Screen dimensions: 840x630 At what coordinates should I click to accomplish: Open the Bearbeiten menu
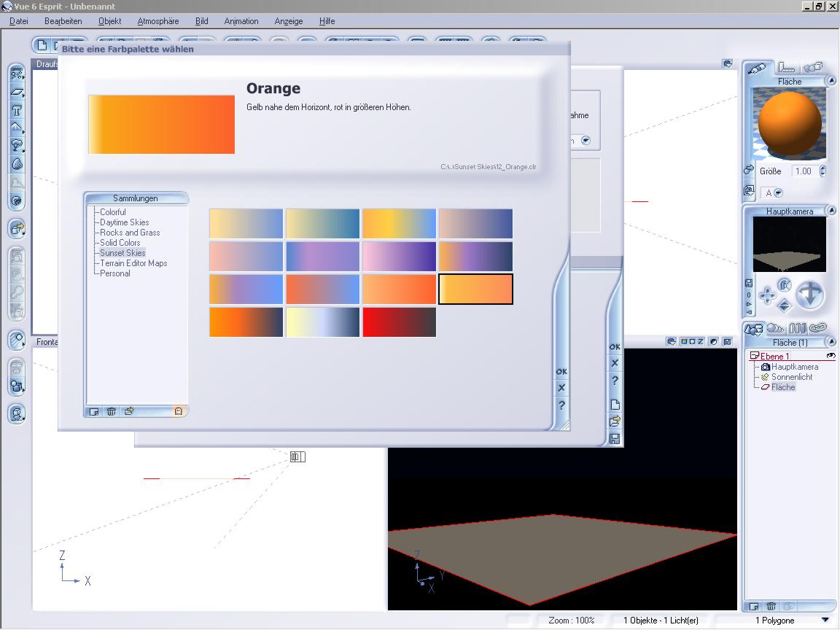point(63,21)
